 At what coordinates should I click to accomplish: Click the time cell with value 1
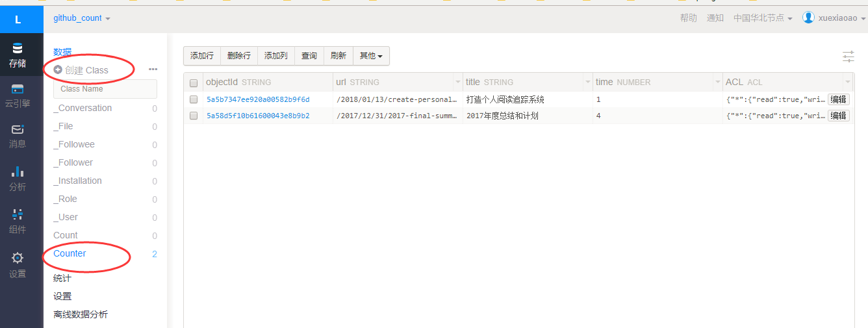click(x=657, y=99)
